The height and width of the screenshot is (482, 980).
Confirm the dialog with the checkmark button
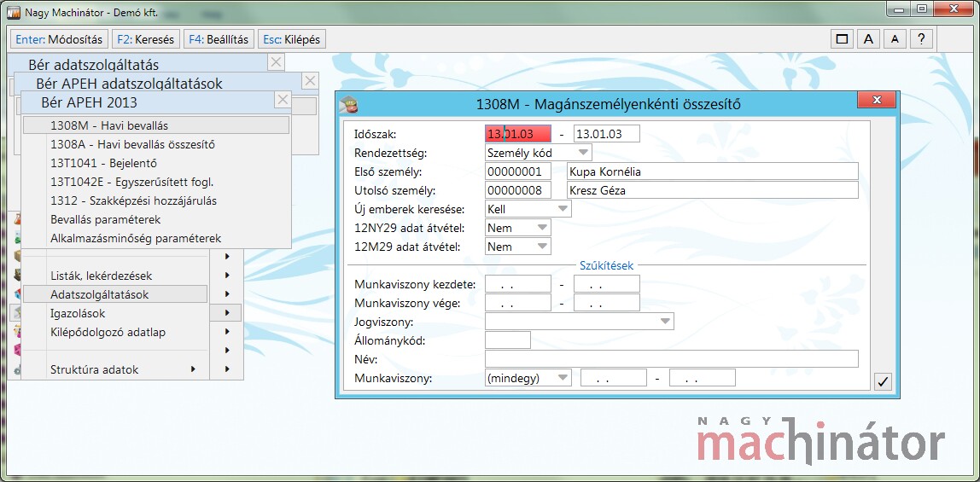(x=882, y=380)
